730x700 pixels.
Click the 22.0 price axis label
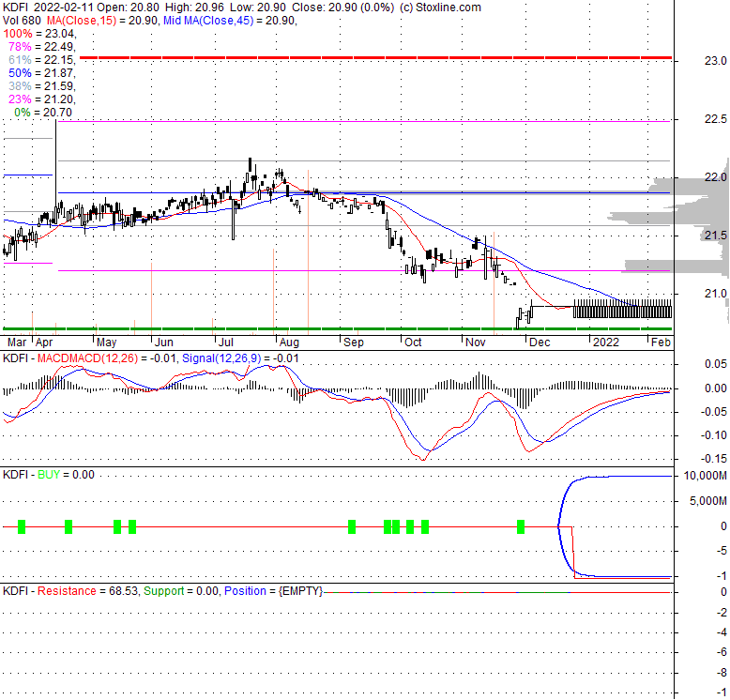pyautogui.click(x=716, y=177)
